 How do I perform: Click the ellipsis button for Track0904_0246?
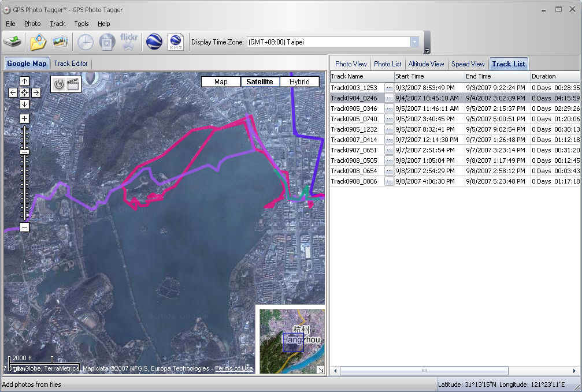coord(388,98)
